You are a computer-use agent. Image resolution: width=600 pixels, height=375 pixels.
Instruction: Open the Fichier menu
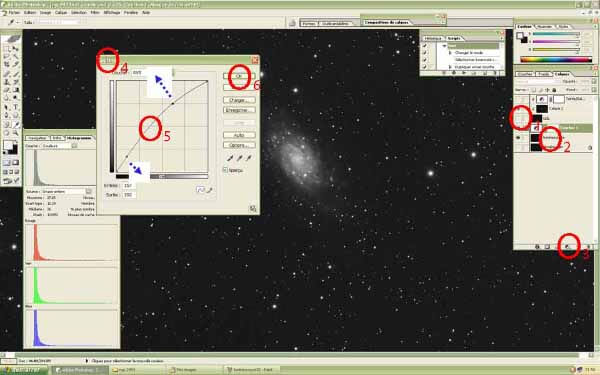[x=14, y=13]
